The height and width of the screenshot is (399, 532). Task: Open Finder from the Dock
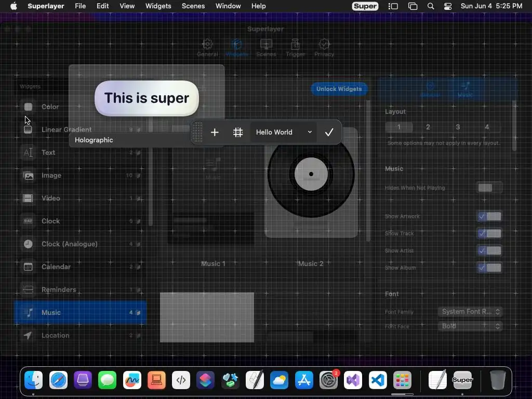point(34,380)
